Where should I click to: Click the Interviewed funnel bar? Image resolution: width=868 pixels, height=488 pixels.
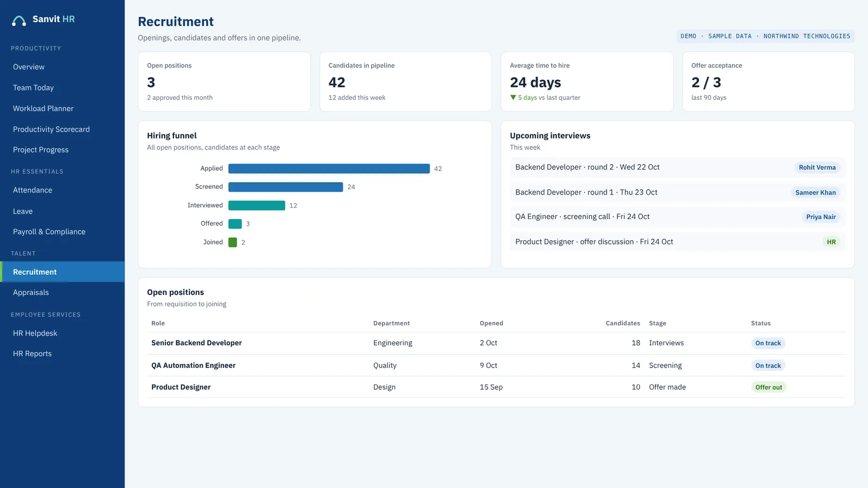257,206
